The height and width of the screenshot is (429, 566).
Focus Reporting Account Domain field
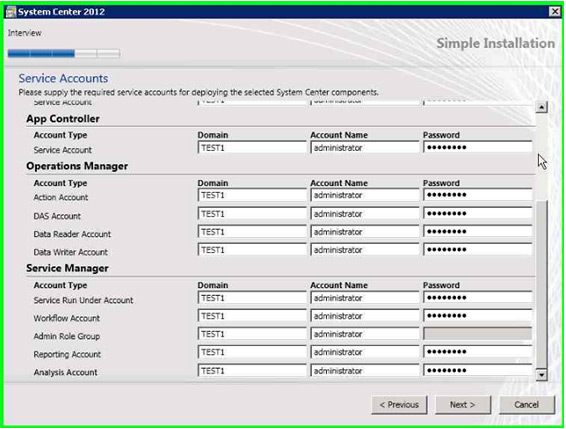pyautogui.click(x=252, y=352)
